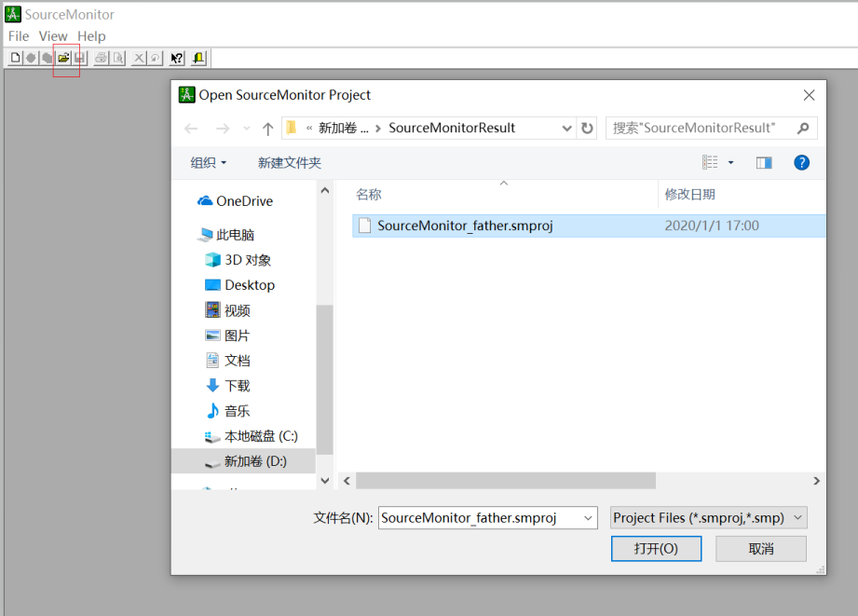This screenshot has height=616, width=858.
Task: Click the 打开(O) button
Action: [656, 548]
